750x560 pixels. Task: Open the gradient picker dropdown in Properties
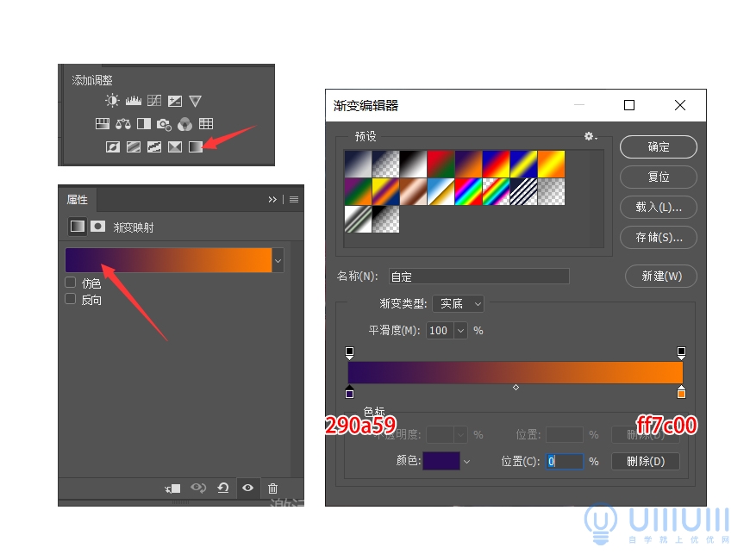(278, 260)
